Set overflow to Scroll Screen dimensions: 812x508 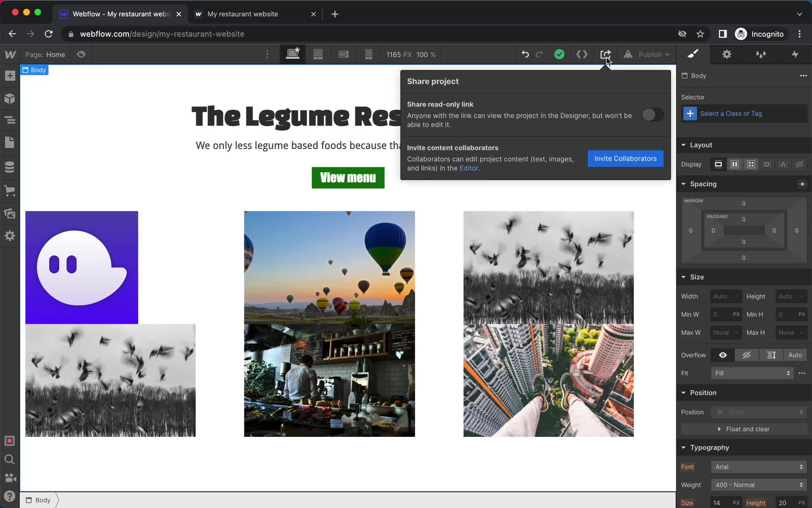(x=771, y=355)
